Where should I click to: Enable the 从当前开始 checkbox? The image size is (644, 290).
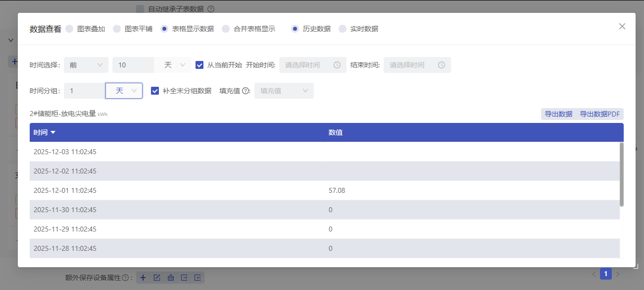[x=199, y=64]
